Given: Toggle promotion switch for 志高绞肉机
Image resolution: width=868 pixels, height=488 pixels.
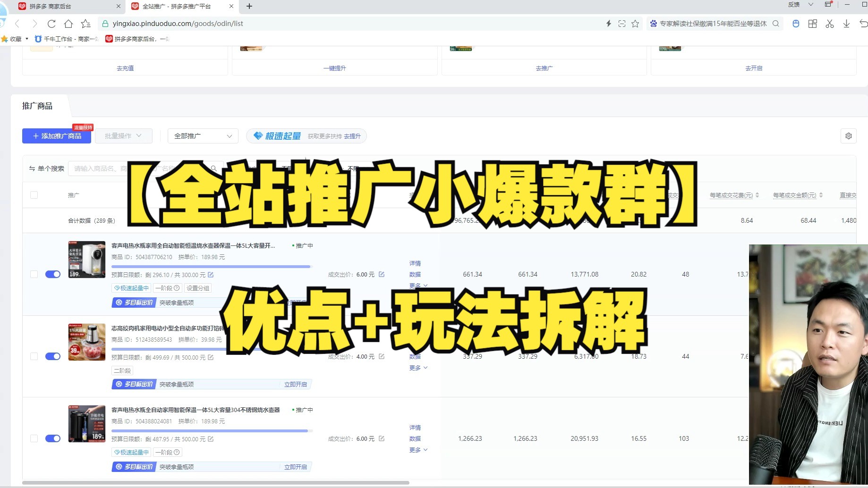Looking at the screenshot, I should tap(53, 356).
